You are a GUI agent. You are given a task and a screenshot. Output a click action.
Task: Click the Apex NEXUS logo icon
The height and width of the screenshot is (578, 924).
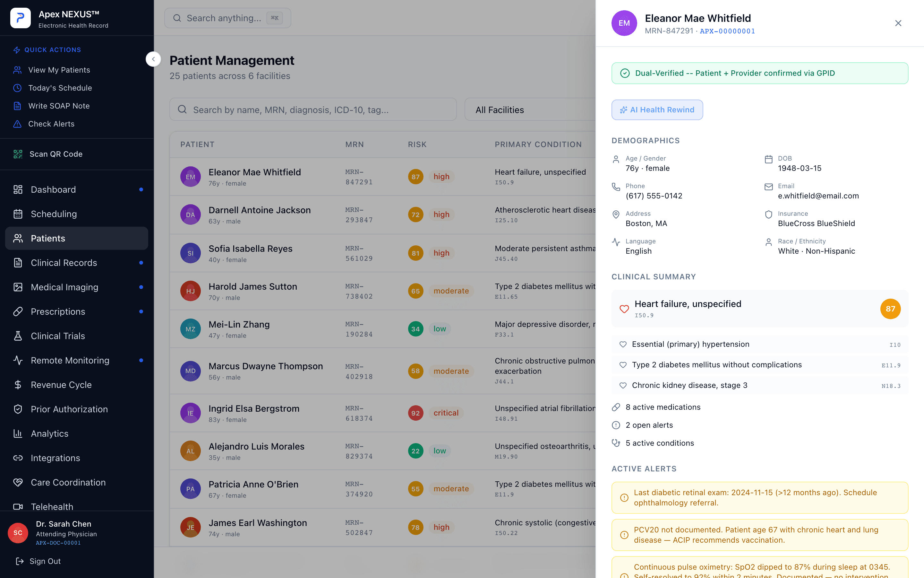(20, 18)
